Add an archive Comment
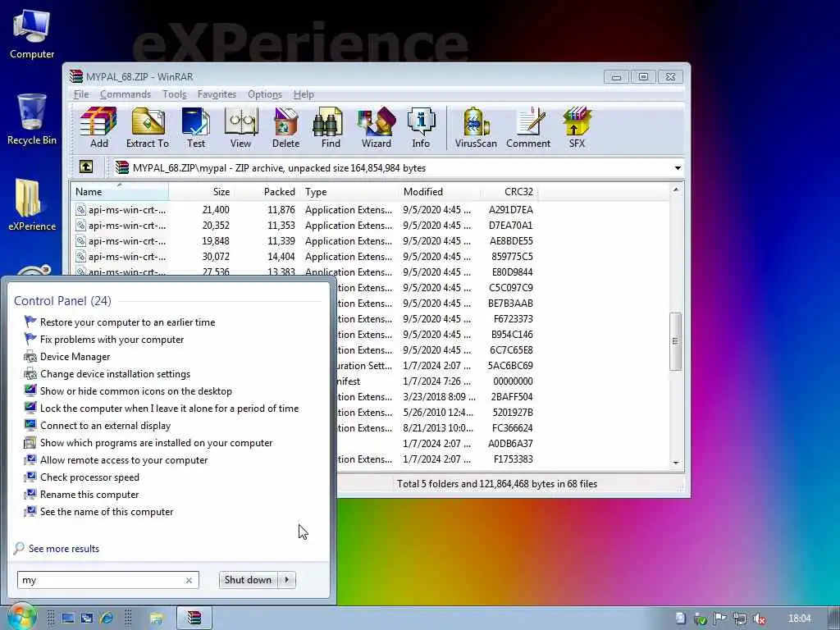 [528, 127]
